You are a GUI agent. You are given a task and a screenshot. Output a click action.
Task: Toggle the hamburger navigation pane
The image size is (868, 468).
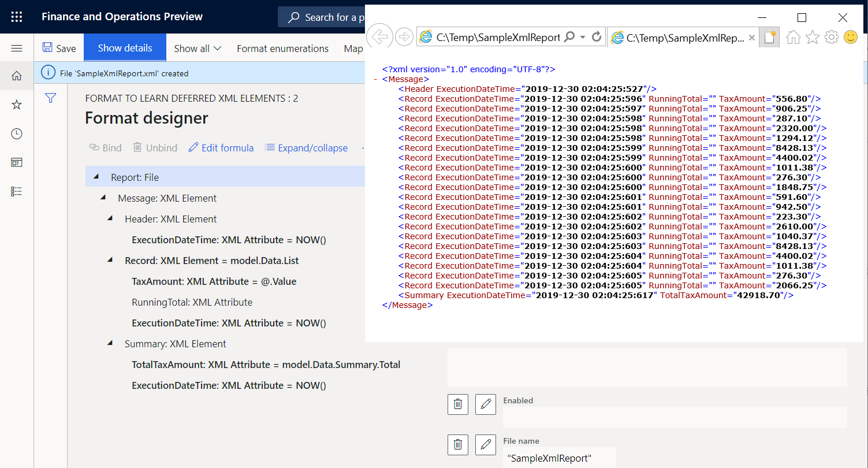[x=17, y=49]
